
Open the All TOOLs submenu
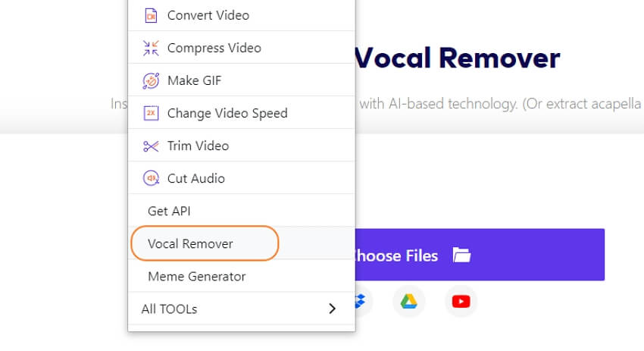(242, 309)
